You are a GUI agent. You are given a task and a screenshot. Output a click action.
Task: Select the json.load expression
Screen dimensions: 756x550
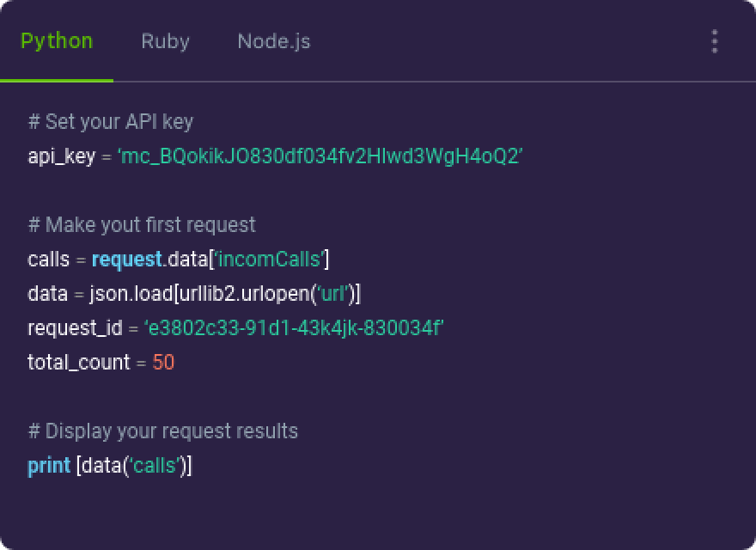pos(131,293)
